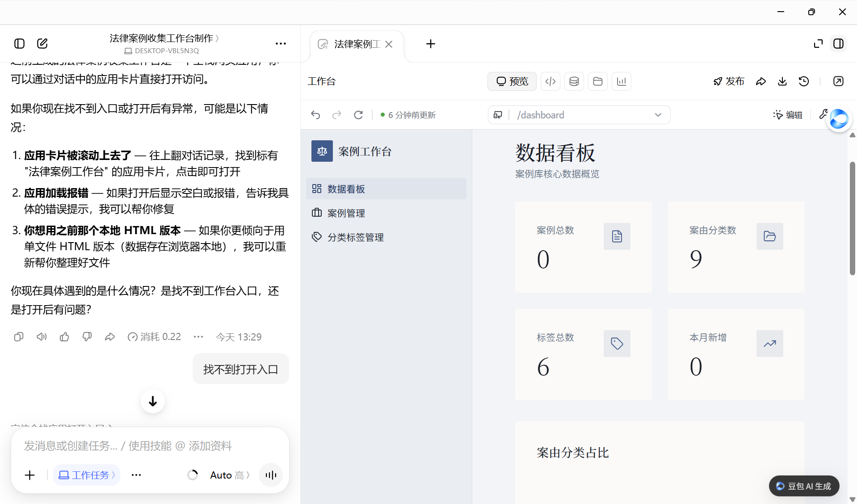The image size is (857, 504).
Task: Click the 本月新增 trend icon
Action: 769,344
